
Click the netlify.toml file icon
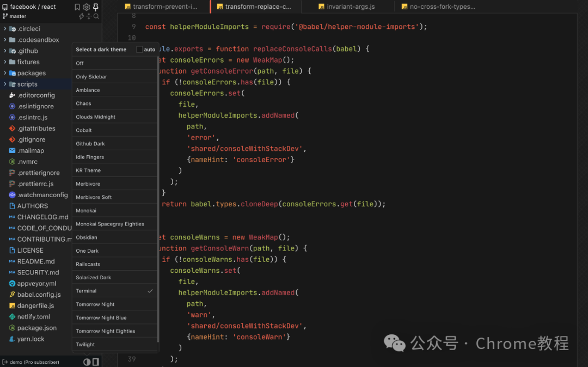coord(12,317)
